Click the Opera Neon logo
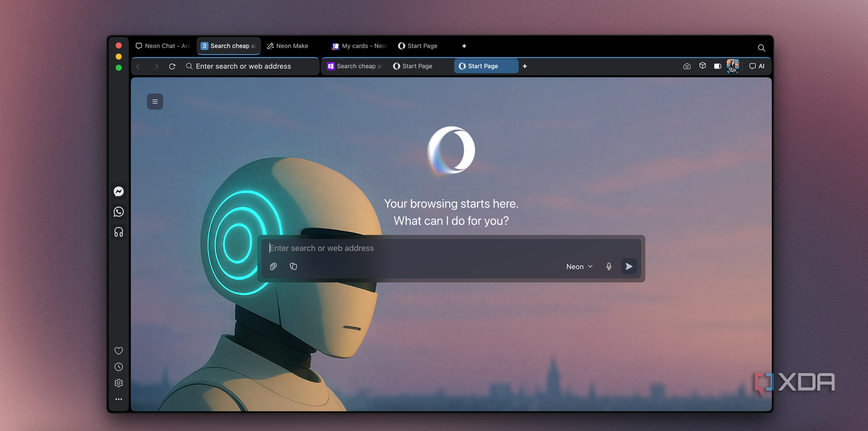The image size is (868, 431). [x=451, y=151]
